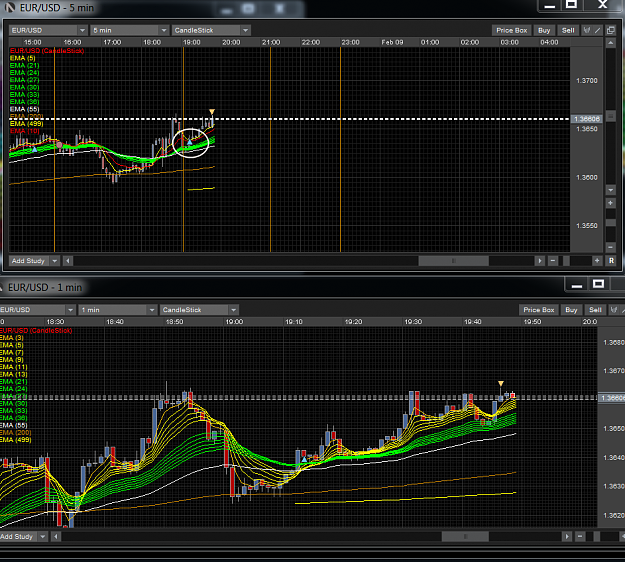
Task: Zoom out price axis with vertical minus button
Action: [610, 247]
